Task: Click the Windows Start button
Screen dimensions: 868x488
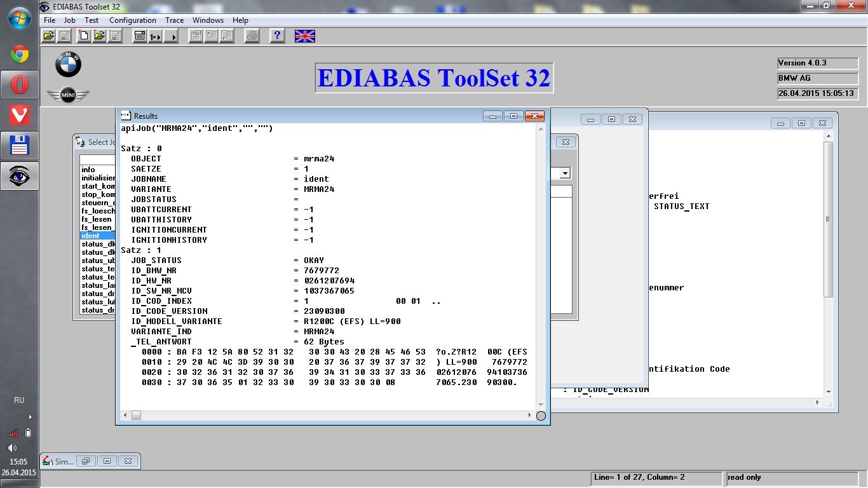Action: [x=19, y=18]
